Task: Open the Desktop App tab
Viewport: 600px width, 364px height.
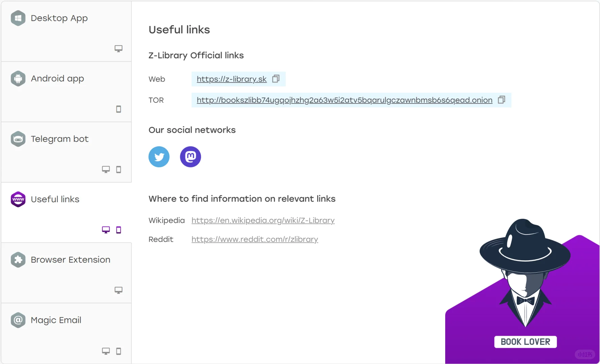Action: click(x=66, y=31)
